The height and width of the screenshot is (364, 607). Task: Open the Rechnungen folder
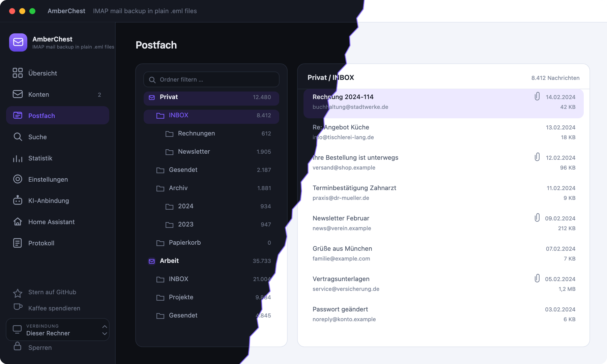click(211, 133)
